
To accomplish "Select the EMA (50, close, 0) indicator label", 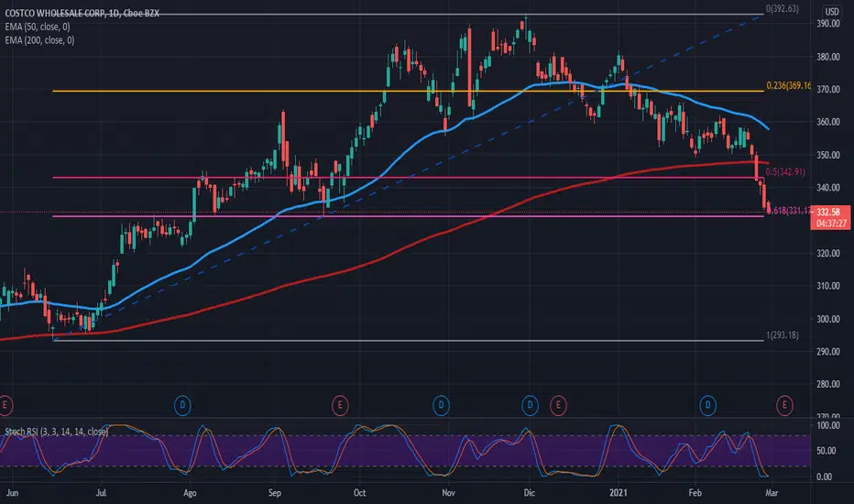I will click(x=37, y=27).
